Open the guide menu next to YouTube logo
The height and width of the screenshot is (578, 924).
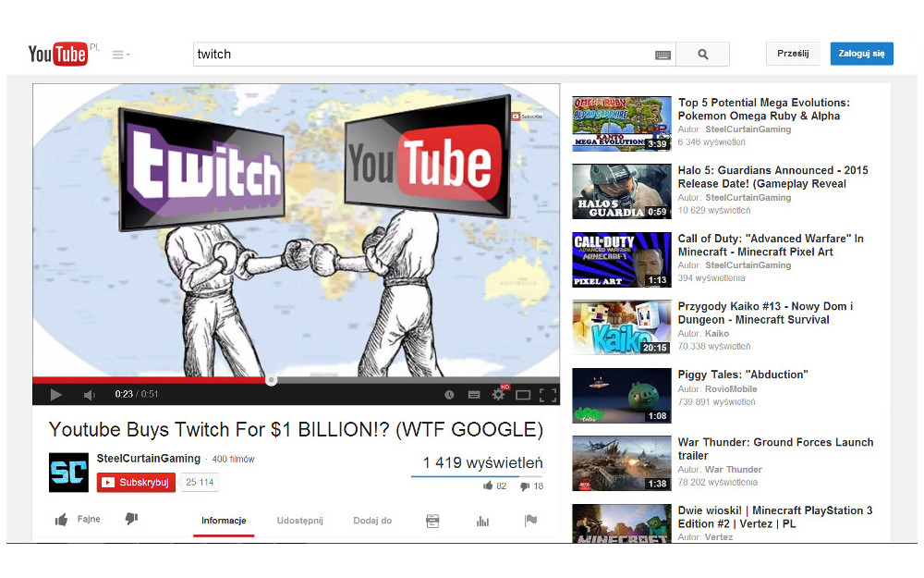pos(117,54)
